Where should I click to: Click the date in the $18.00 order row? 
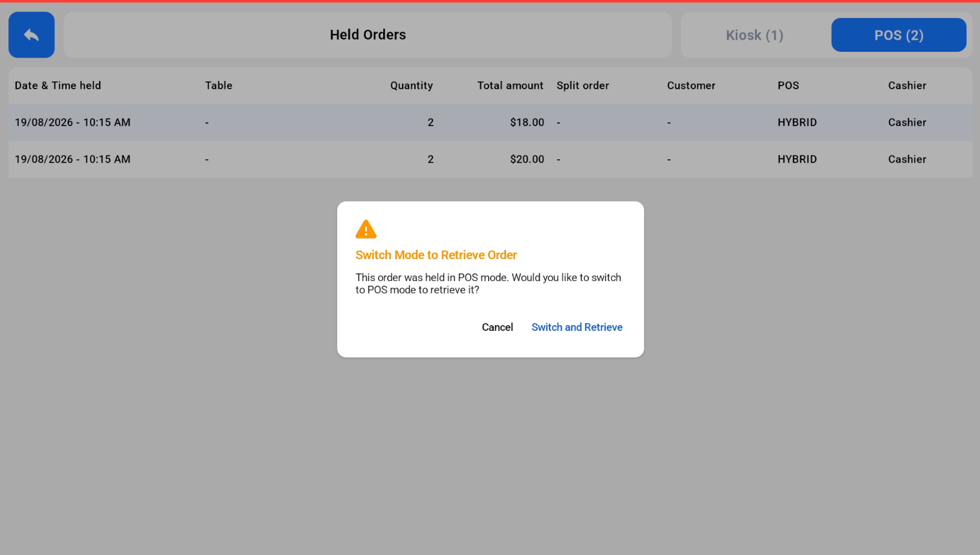coord(72,122)
